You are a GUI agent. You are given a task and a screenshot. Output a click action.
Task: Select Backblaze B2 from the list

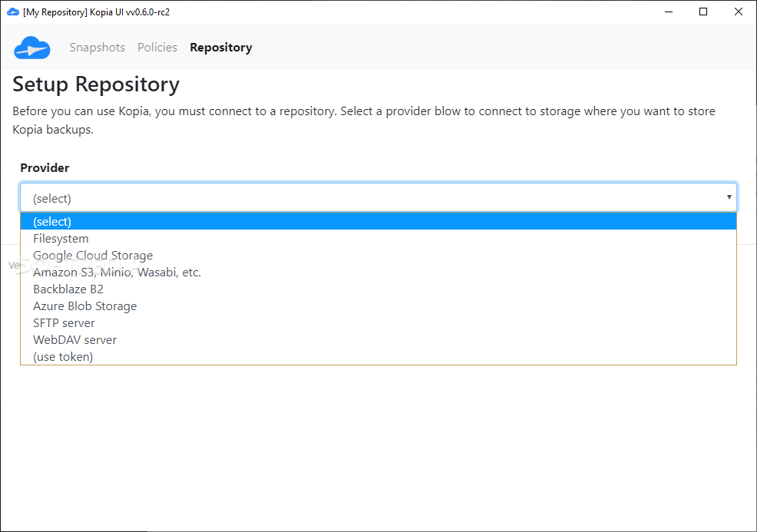coord(378,289)
